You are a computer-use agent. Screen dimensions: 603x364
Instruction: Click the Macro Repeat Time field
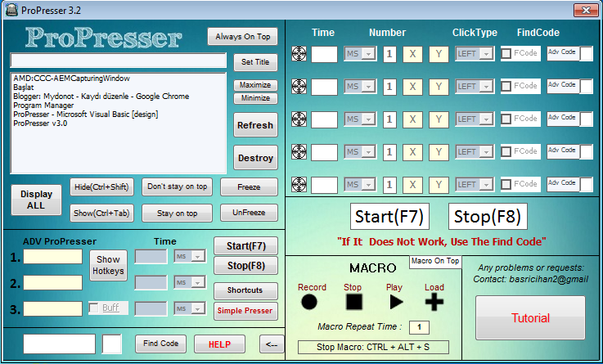click(419, 327)
